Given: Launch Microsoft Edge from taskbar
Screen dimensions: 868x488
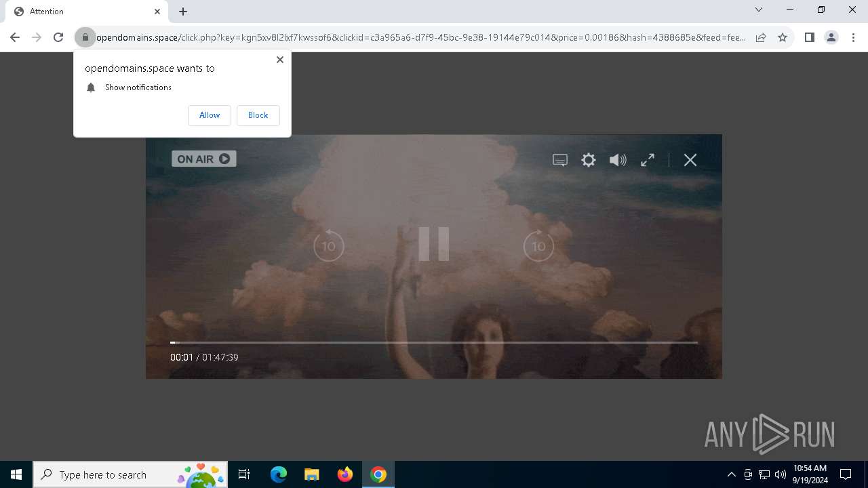Looking at the screenshot, I should (279, 474).
